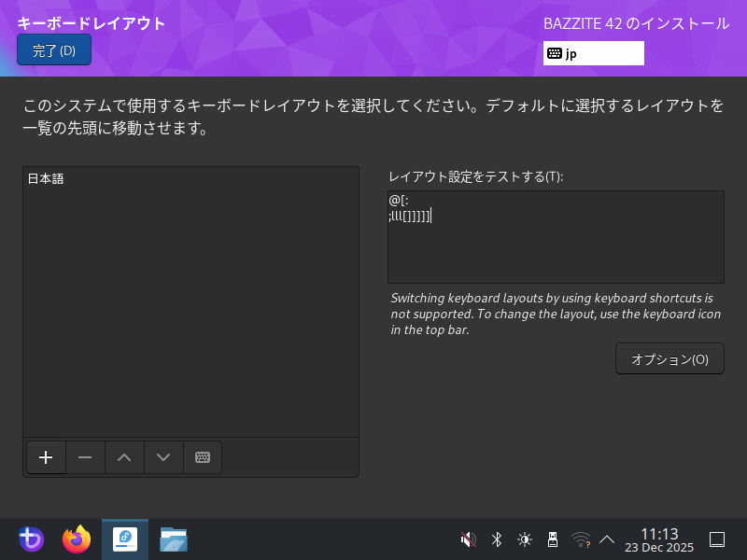Select 日本語 in the layout list
The height and width of the screenshot is (560, 747).
190,178
